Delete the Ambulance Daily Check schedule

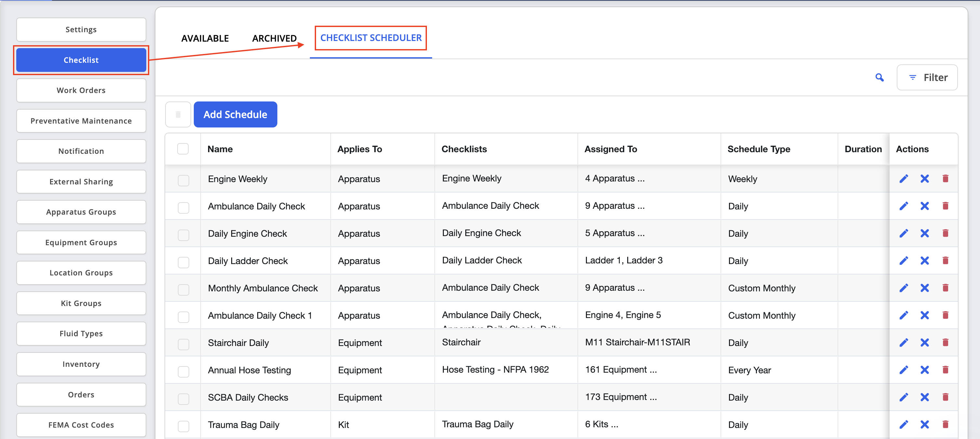[x=946, y=206]
